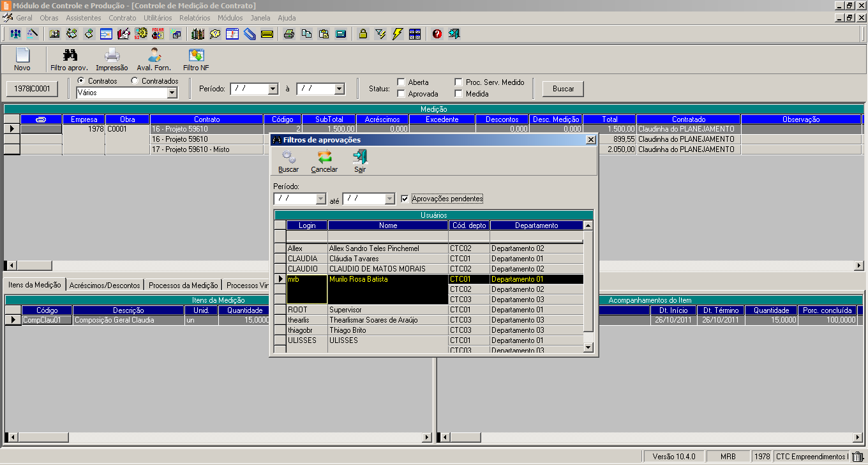This screenshot has height=465, width=868.
Task: Click the exit door toolbar icon
Action: [x=454, y=34]
